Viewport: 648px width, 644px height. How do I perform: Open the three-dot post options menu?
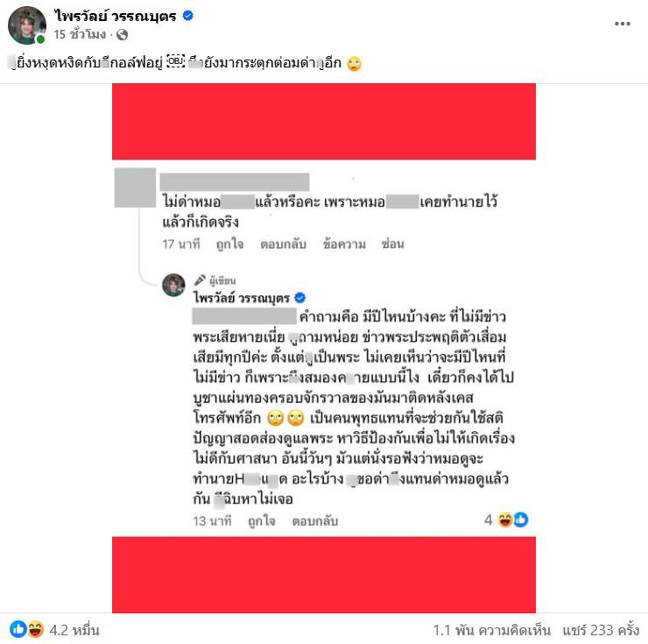(622, 24)
